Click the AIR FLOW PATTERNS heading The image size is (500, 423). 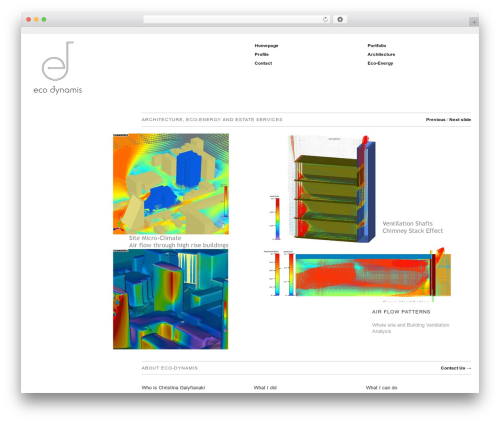[x=401, y=312]
